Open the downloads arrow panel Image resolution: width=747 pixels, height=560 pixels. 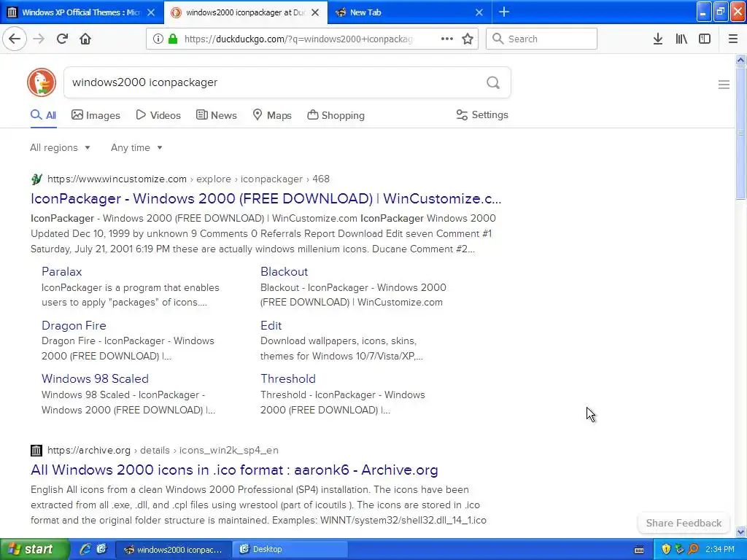pos(657,39)
